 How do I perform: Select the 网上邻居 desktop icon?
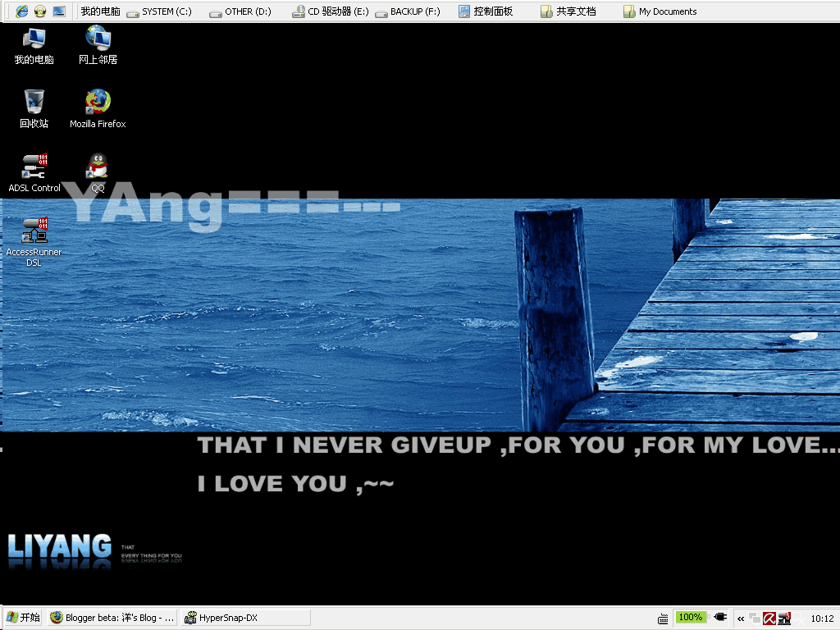tap(98, 47)
